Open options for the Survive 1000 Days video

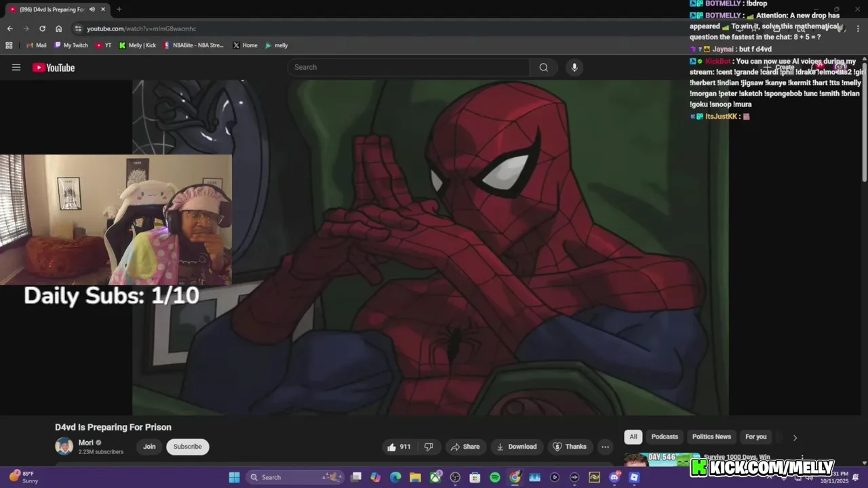pyautogui.click(x=802, y=458)
